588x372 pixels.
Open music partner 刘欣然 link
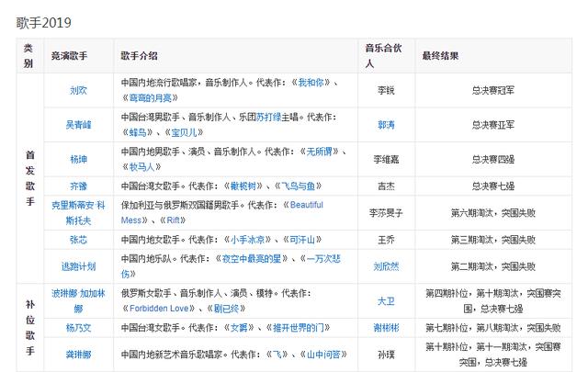coord(386,266)
